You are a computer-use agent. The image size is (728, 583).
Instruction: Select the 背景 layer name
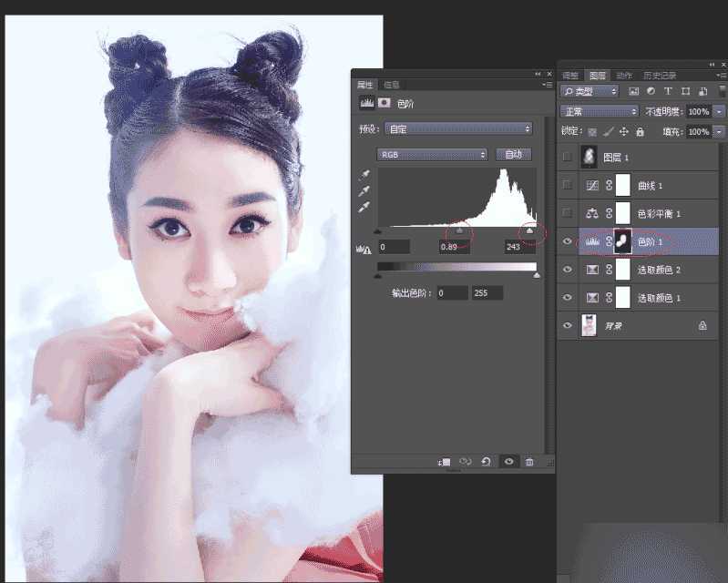tap(613, 326)
